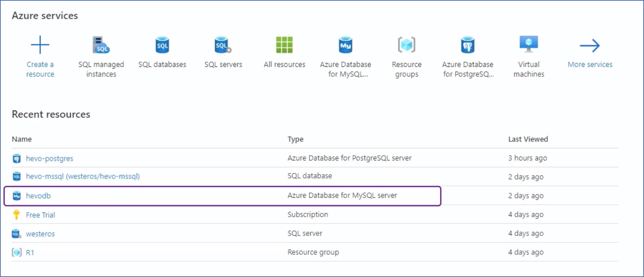This screenshot has height=277, width=644.
Task: Open the hevodb resource link
Action: pos(38,196)
